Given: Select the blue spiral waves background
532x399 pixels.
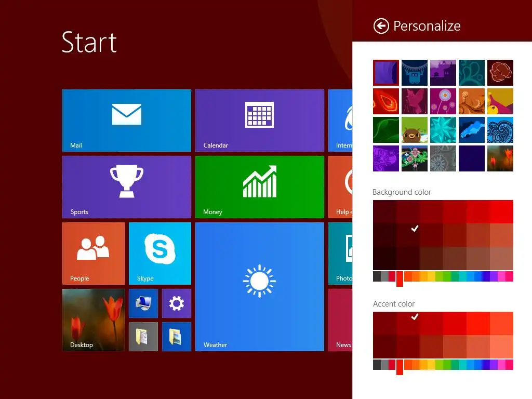Looking at the screenshot, I should [x=500, y=130].
